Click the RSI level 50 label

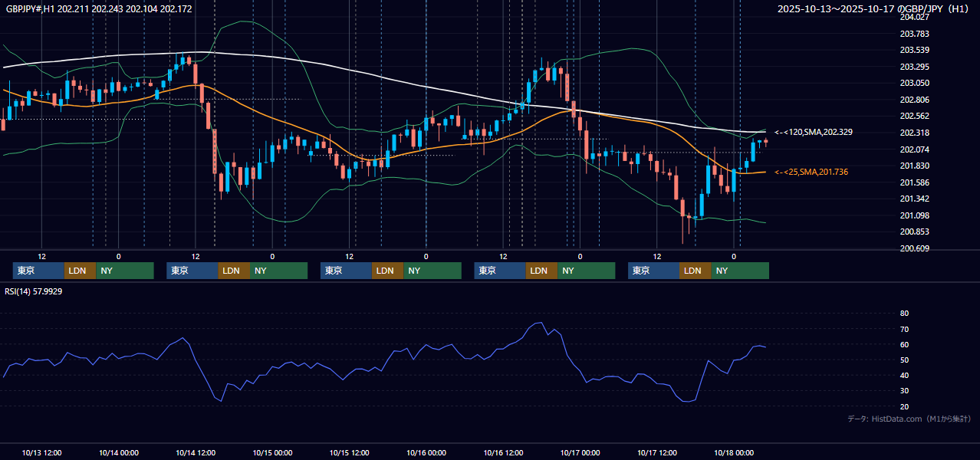pos(904,360)
